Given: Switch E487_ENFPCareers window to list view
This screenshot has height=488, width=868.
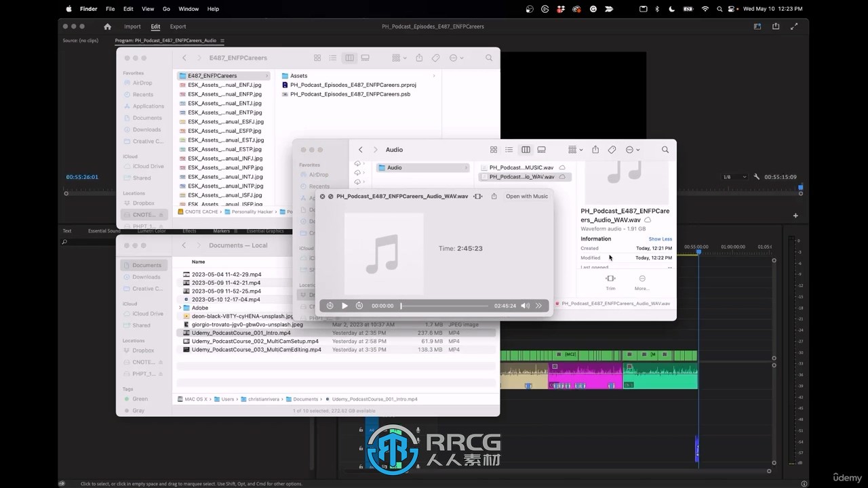Looking at the screenshot, I should pos(333,58).
